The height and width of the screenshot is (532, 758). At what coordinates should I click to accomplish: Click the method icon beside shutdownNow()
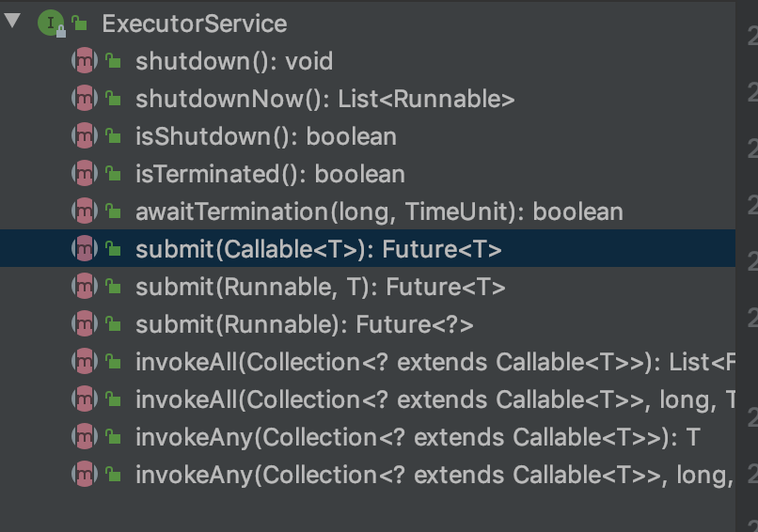point(84,100)
